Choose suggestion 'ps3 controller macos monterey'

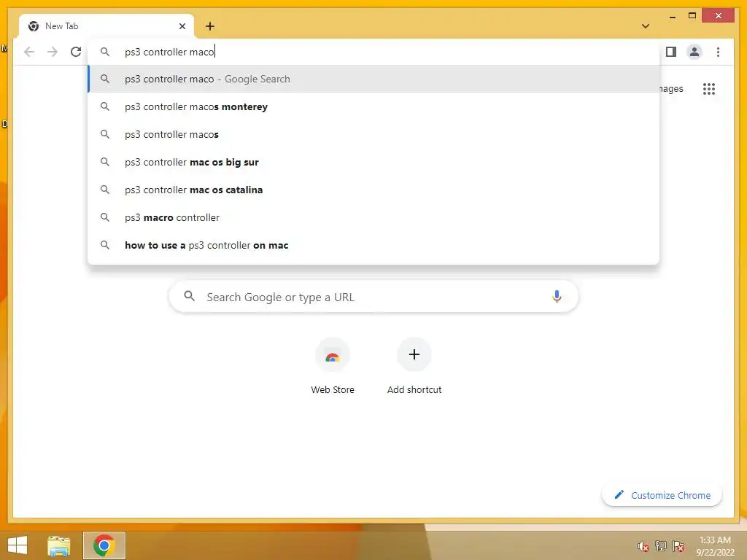point(374,106)
